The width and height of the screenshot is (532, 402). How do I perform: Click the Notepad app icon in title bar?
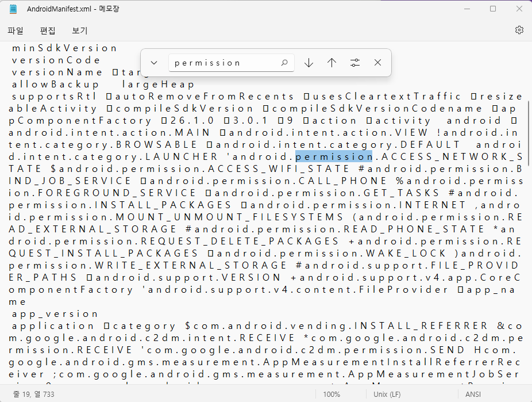pos(13,9)
